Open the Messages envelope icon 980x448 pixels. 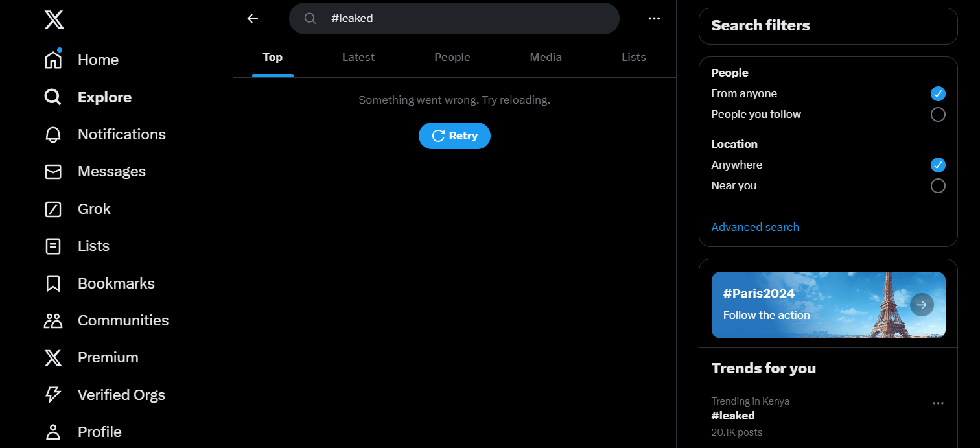pyautogui.click(x=53, y=172)
